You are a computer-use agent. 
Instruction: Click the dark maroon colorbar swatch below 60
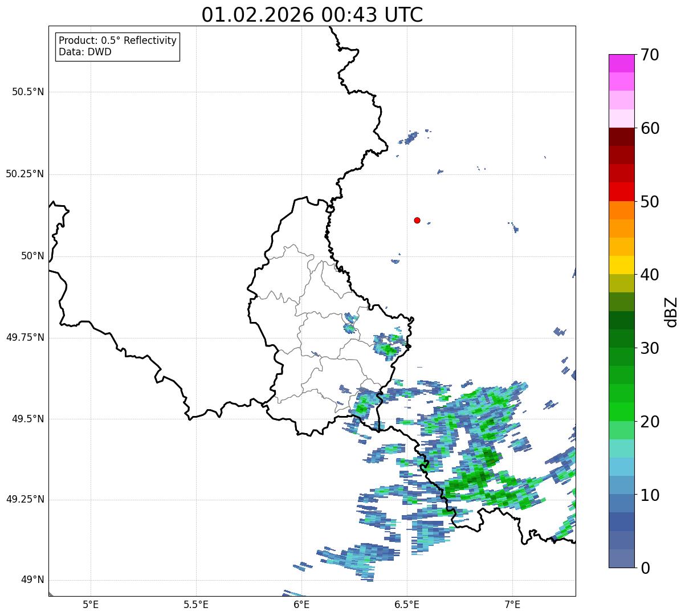621,137
